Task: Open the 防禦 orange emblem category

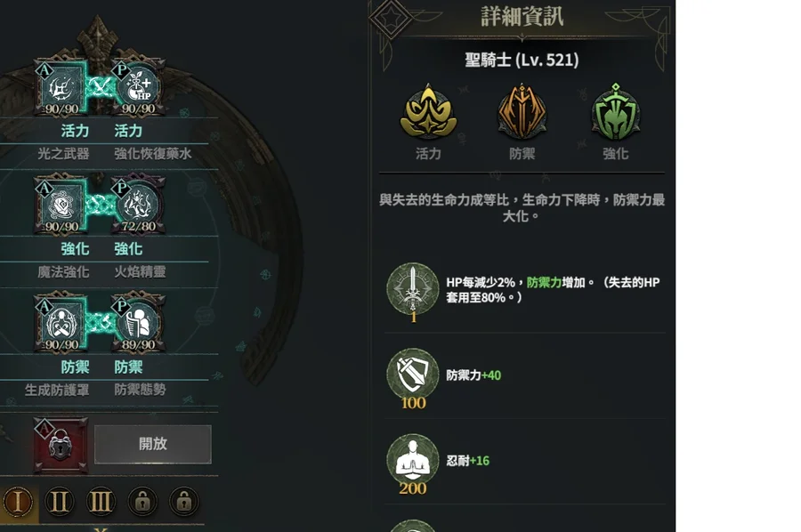Action: click(522, 112)
